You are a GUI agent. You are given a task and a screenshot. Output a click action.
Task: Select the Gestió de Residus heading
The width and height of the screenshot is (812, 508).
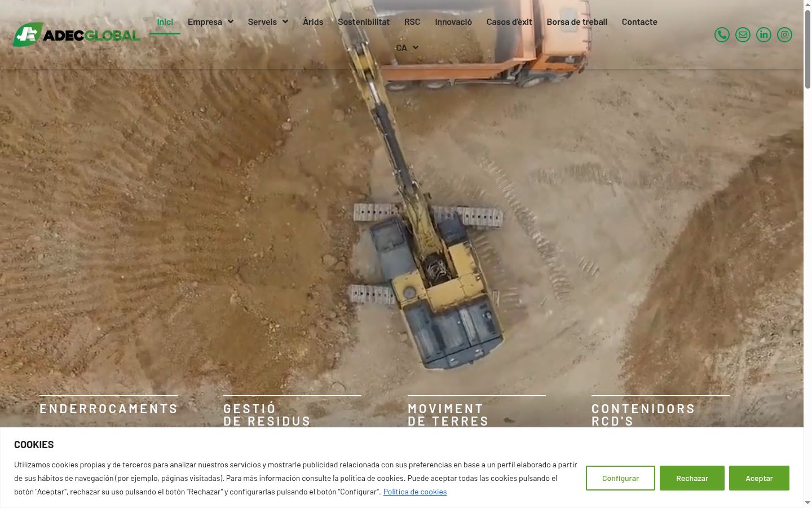click(x=267, y=415)
